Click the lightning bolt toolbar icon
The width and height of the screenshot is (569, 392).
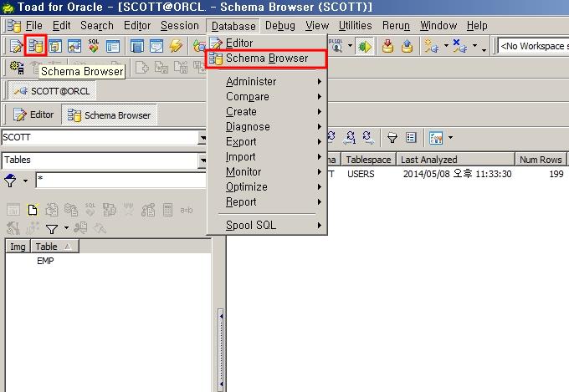click(176, 46)
